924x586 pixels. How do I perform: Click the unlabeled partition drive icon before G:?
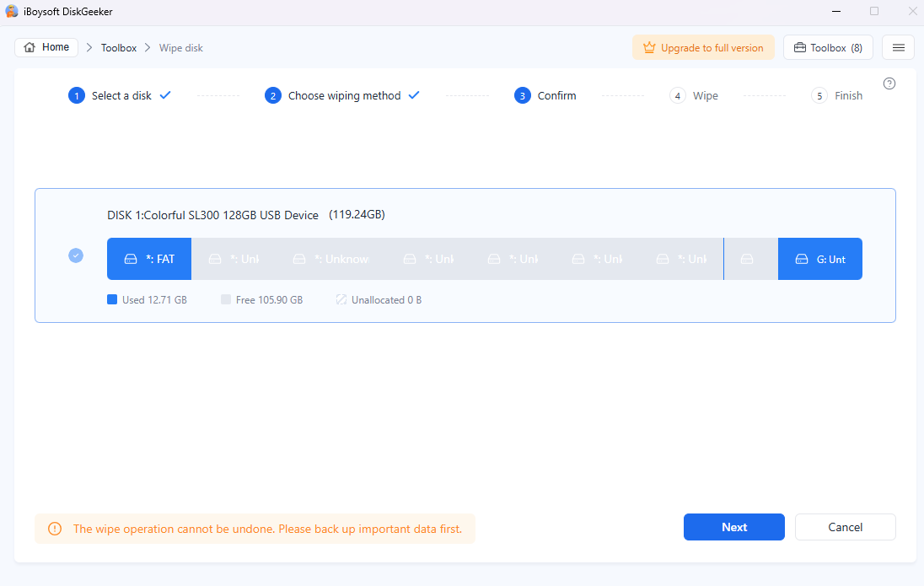(x=747, y=260)
